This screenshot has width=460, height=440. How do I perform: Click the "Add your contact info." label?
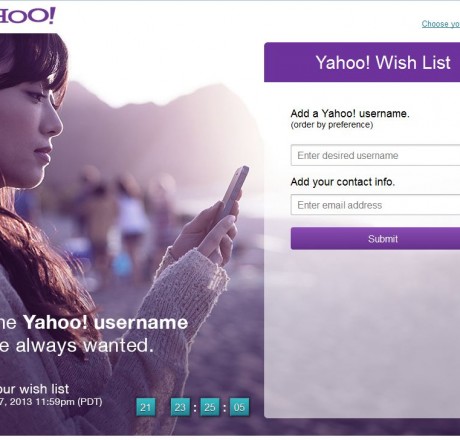tap(343, 182)
